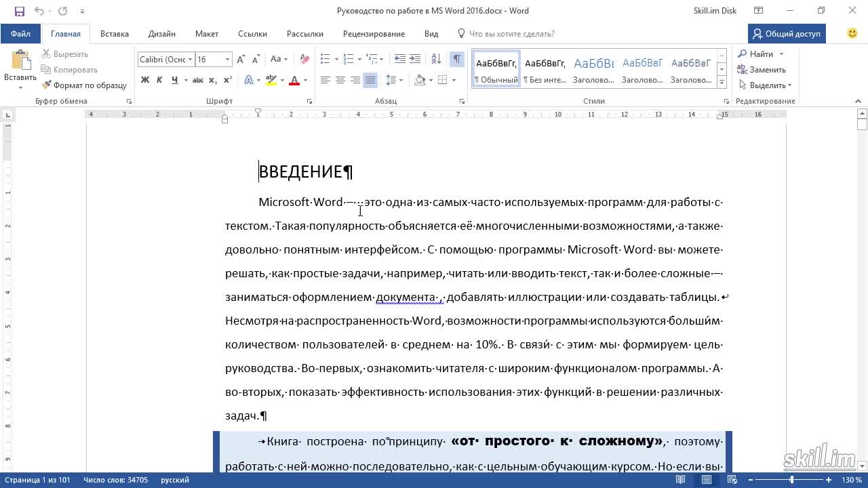Image resolution: width=868 pixels, height=488 pixels.
Task: Open the font color dropdown arrow
Action: [x=305, y=80]
